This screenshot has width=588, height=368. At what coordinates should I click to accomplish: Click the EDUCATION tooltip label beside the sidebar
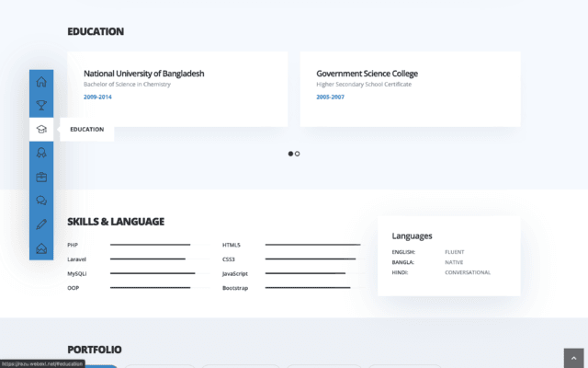(x=87, y=130)
